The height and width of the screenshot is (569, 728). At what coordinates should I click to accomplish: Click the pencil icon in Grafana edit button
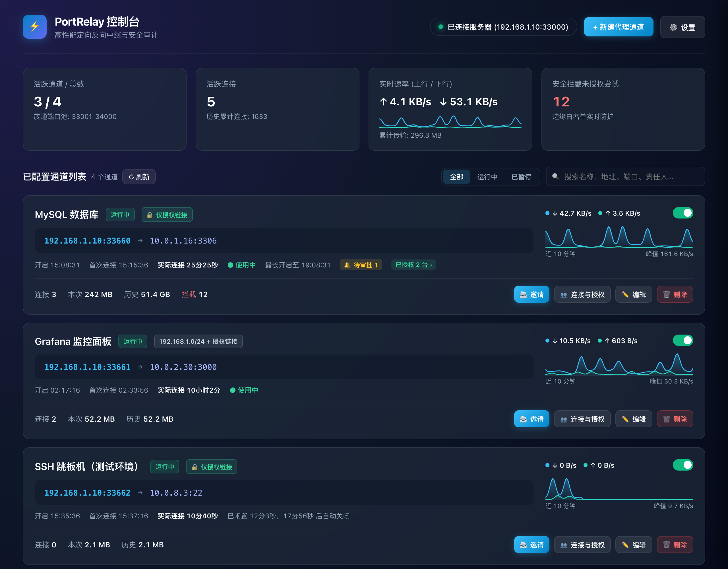[625, 419]
